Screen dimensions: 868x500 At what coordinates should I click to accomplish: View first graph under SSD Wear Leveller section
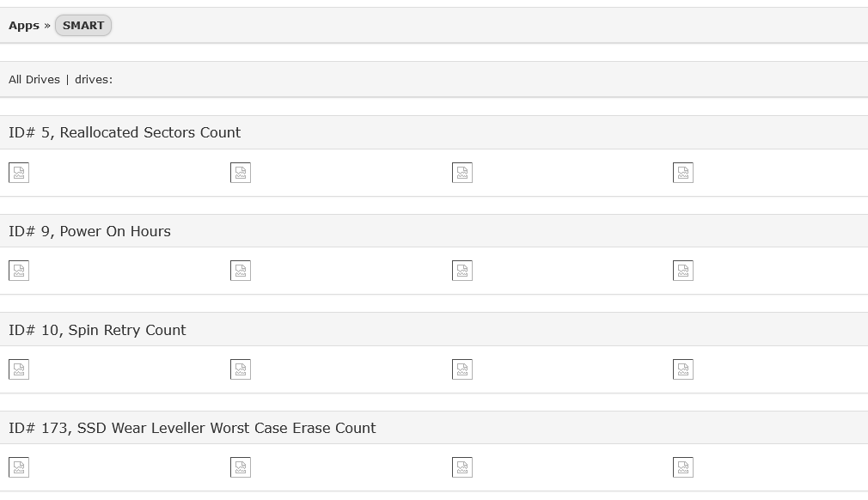(19, 467)
